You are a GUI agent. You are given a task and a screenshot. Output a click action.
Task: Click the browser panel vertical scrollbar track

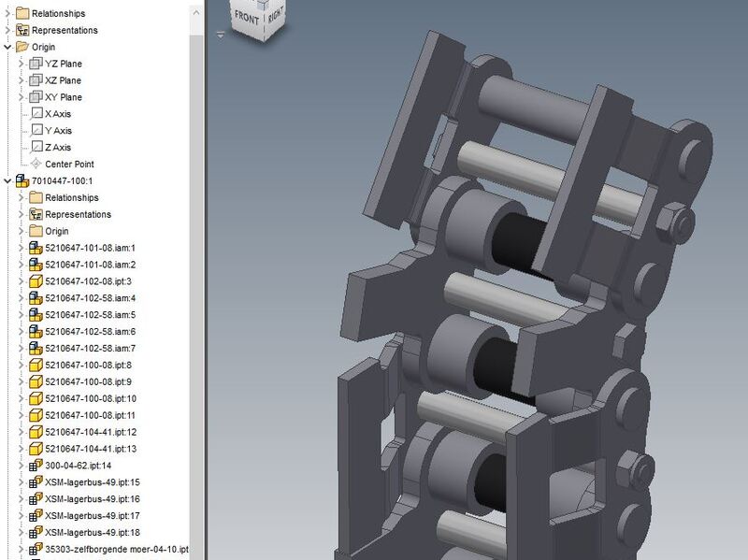tap(196, 295)
